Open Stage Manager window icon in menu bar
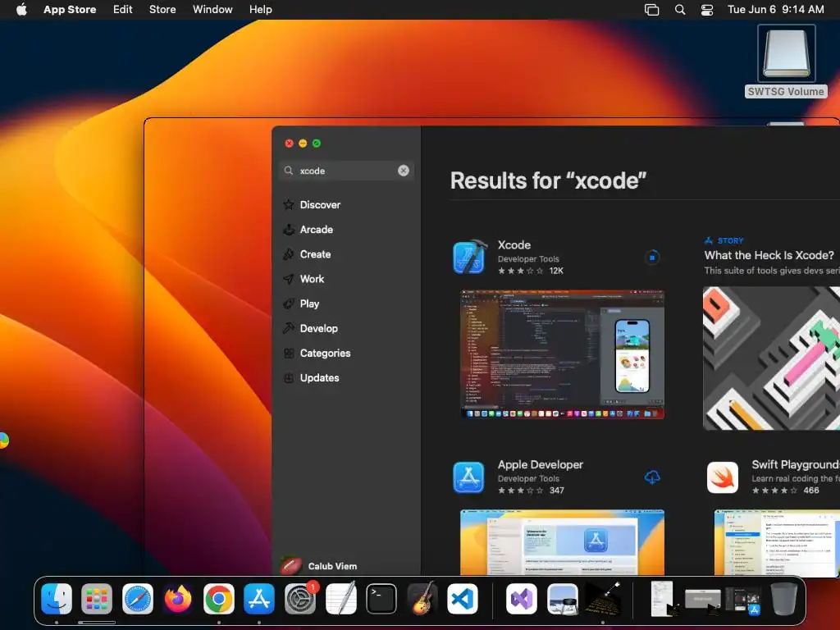 click(x=651, y=10)
